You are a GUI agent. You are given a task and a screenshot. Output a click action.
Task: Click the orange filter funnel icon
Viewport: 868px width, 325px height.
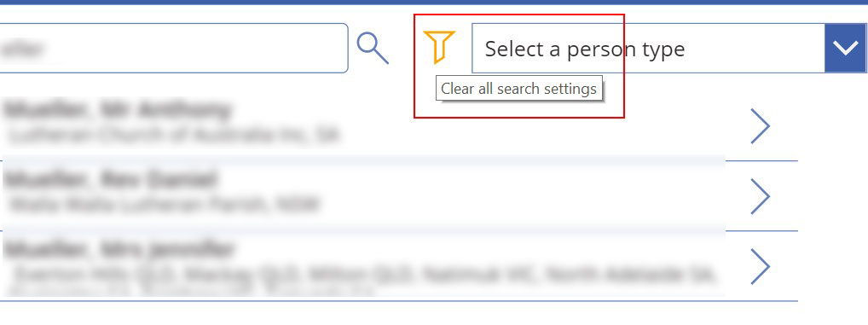pyautogui.click(x=439, y=47)
